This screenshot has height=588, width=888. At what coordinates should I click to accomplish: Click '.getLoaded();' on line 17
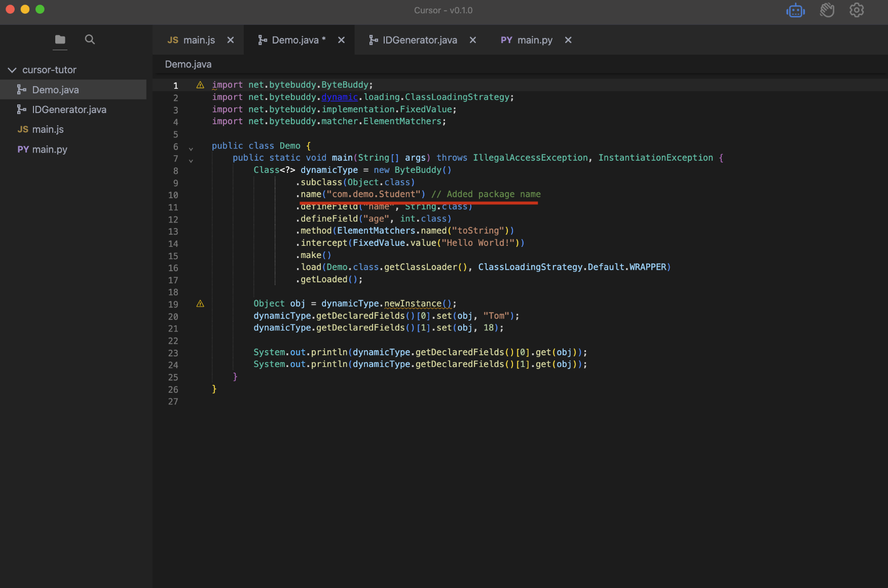pyautogui.click(x=329, y=279)
